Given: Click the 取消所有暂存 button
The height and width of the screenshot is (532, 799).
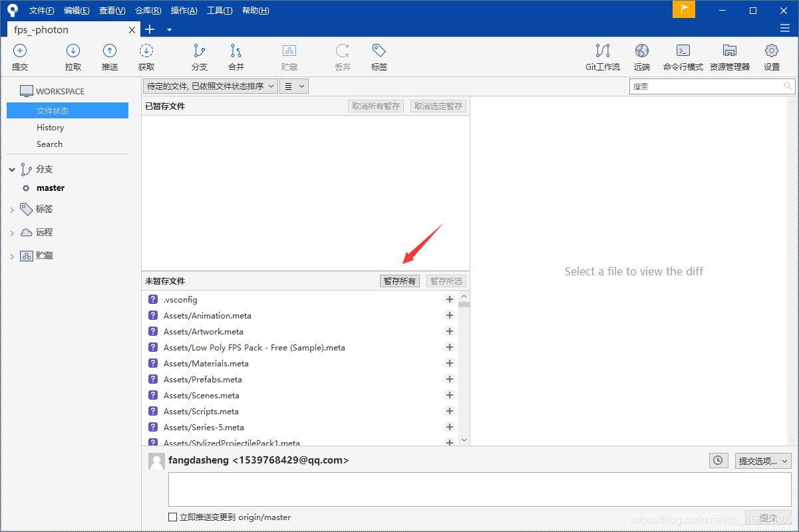Looking at the screenshot, I should point(376,106).
